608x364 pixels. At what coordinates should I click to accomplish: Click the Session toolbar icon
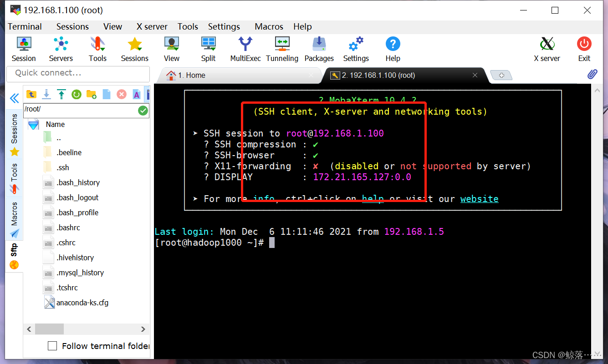point(24,49)
